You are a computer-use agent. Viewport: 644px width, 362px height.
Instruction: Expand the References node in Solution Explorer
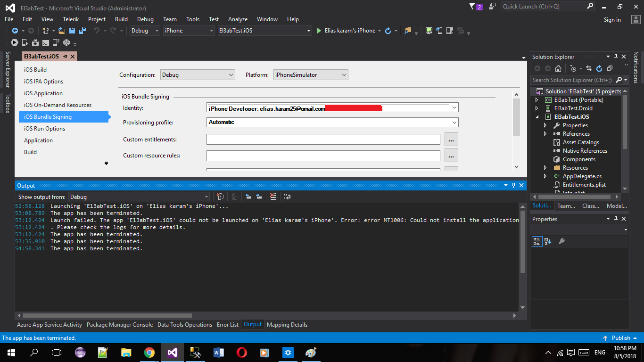(545, 134)
